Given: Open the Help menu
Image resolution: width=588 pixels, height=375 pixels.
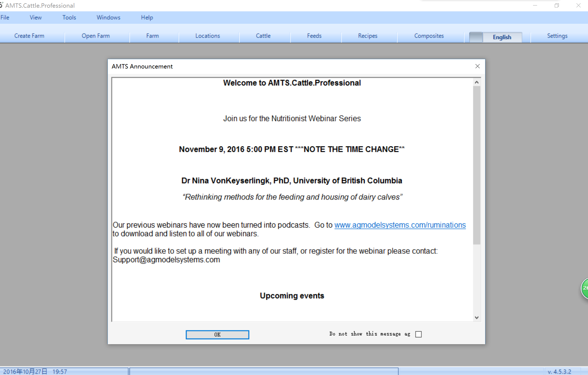Looking at the screenshot, I should [147, 17].
